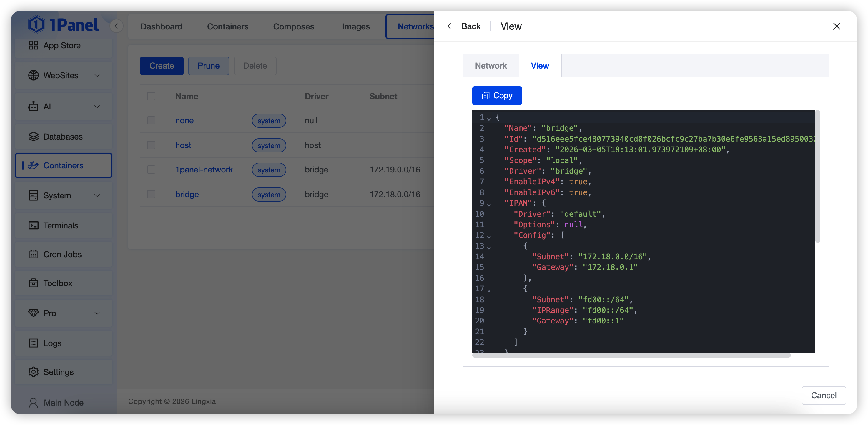Expand the WebSites submenu chevron
The width and height of the screenshot is (868, 425).
pyautogui.click(x=97, y=76)
